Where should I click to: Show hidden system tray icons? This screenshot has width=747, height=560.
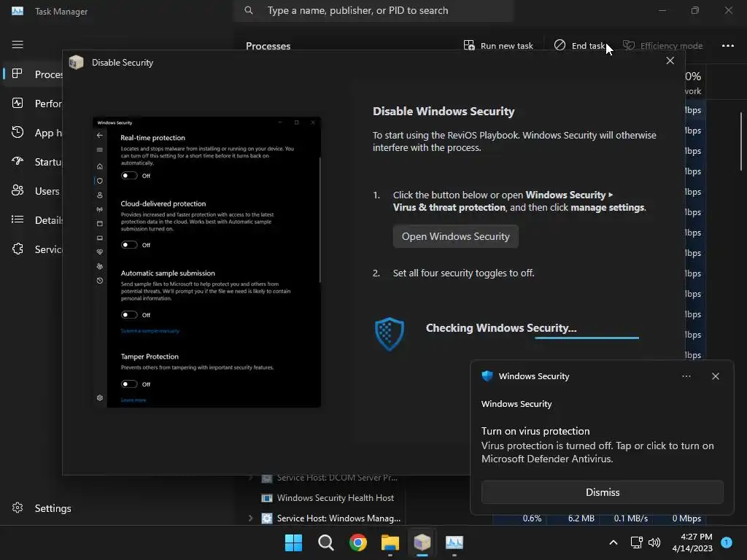(x=613, y=542)
